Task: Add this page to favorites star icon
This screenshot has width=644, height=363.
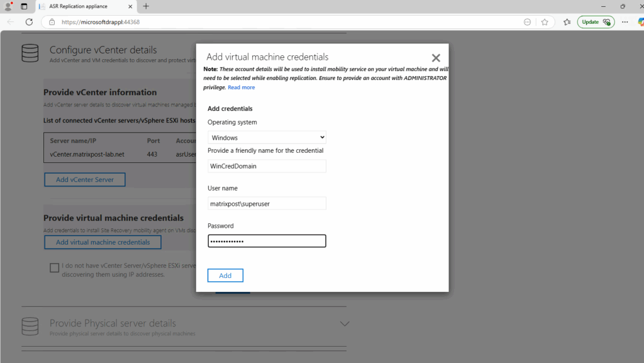Action: [x=545, y=22]
